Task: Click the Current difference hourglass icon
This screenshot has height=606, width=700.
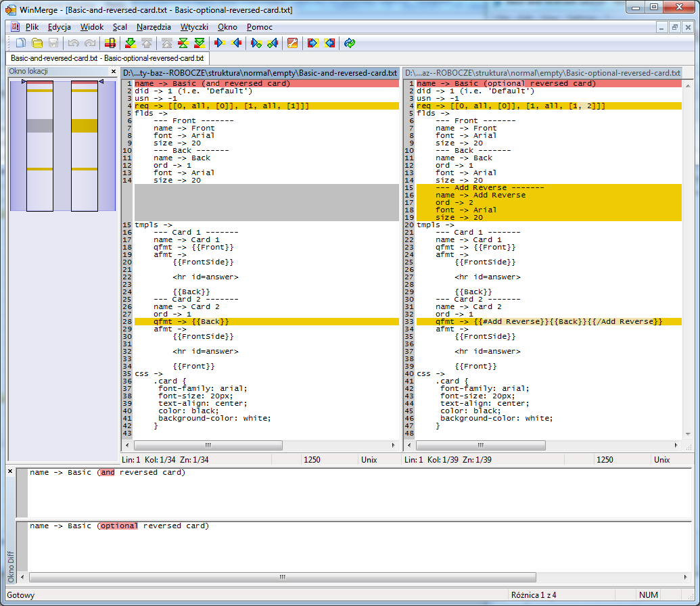Action: pyautogui.click(x=183, y=43)
